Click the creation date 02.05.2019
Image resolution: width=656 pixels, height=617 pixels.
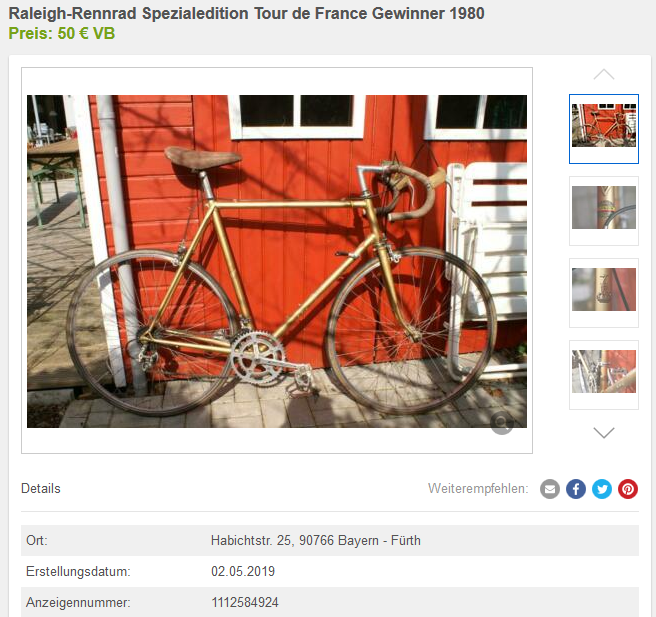243,571
